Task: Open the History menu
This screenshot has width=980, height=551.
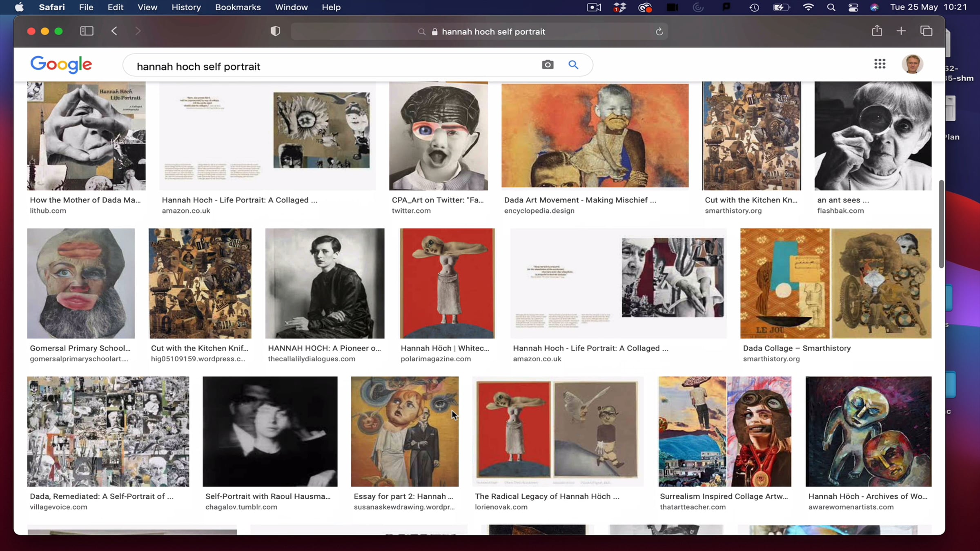Action: [x=186, y=7]
